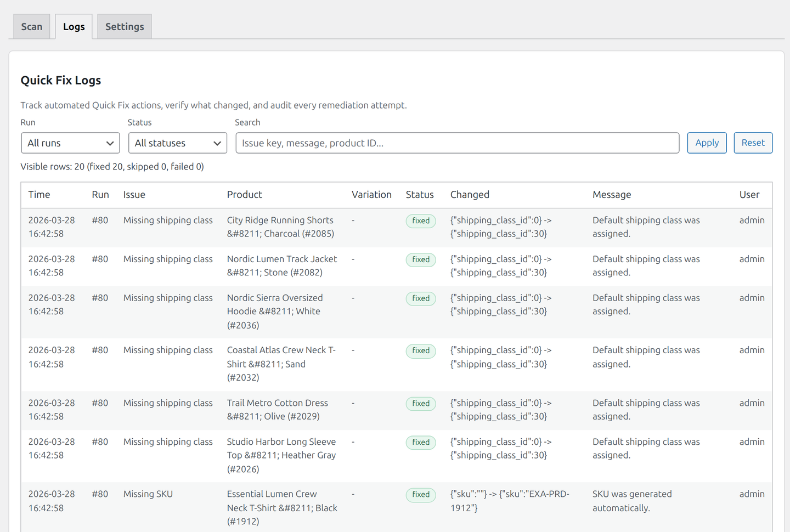Click fixed badge in Essential Lumen row
This screenshot has height=532, width=790.
[x=421, y=495]
